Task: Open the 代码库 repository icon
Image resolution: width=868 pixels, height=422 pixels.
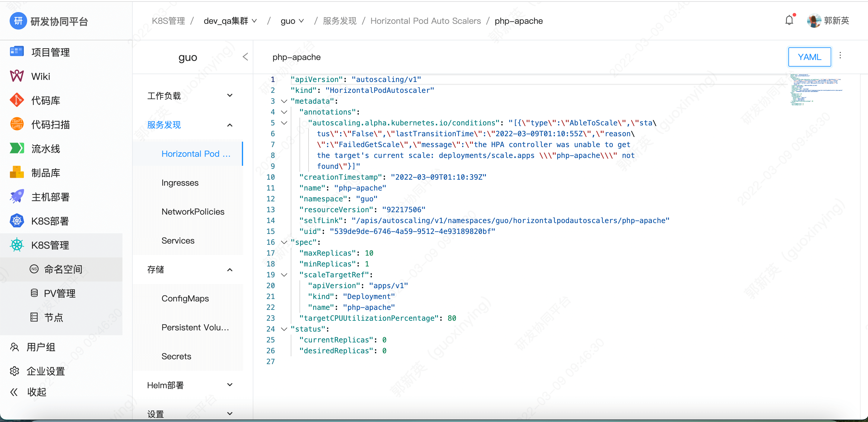Action: pyautogui.click(x=17, y=100)
